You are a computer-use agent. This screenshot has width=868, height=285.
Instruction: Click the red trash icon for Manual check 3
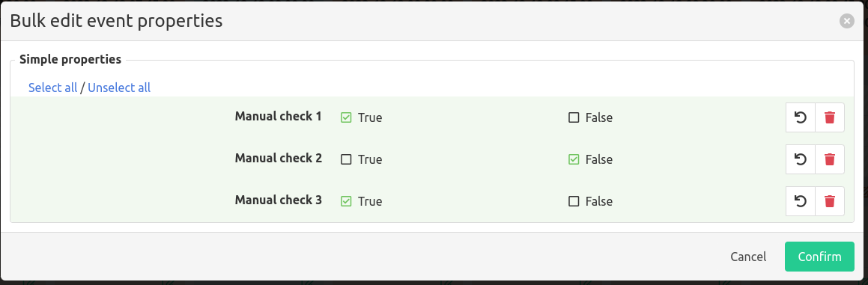[x=830, y=201]
